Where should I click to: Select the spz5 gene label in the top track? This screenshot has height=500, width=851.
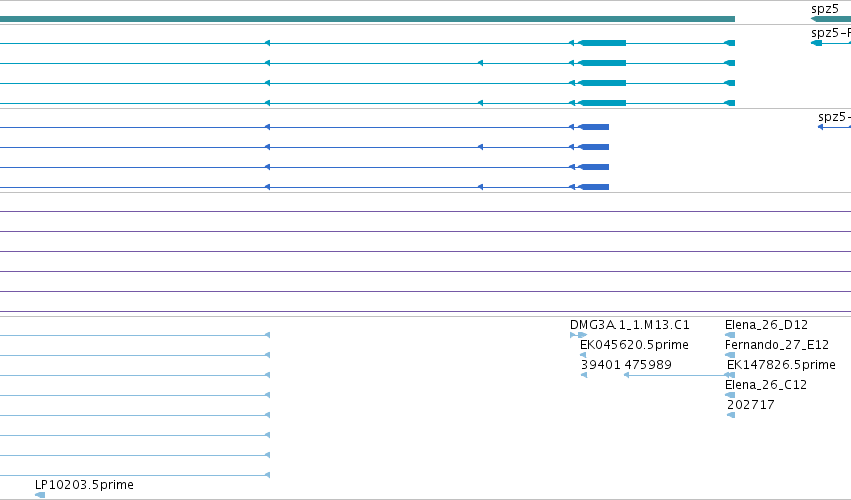824,9
